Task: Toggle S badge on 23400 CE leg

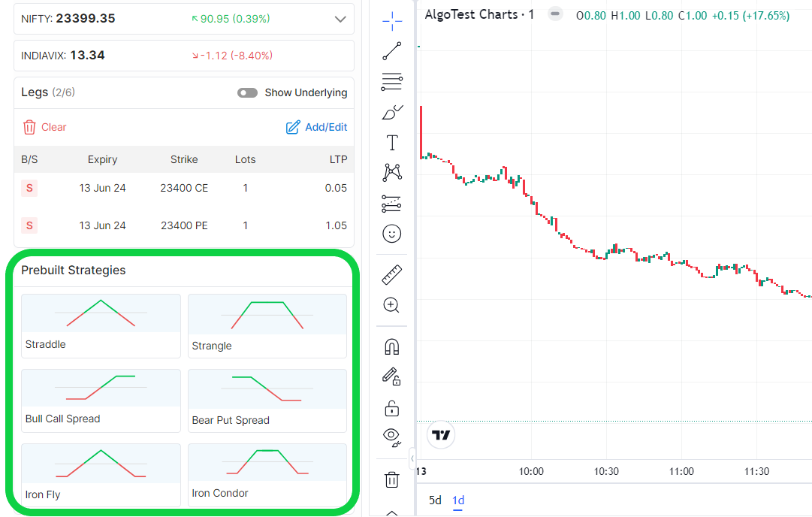Action: click(29, 188)
